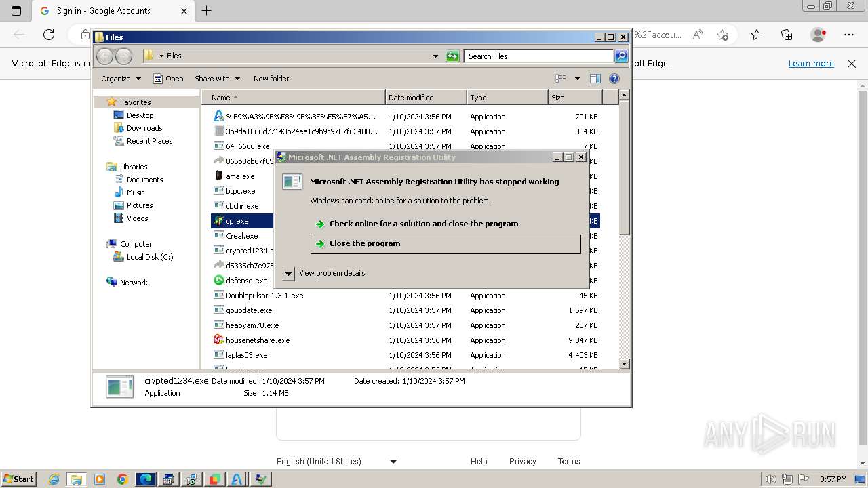Sort by Size column header

pyautogui.click(x=576, y=98)
